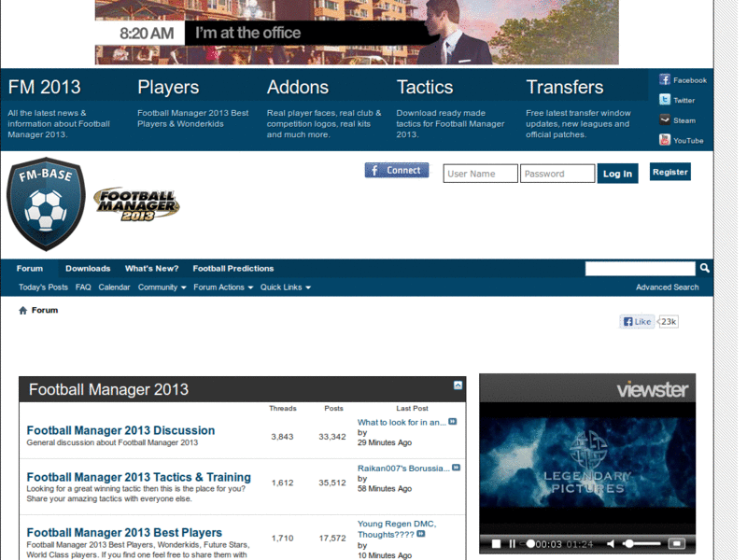The height and width of the screenshot is (560, 747).
Task: Connect with Facebook button
Action: (396, 170)
